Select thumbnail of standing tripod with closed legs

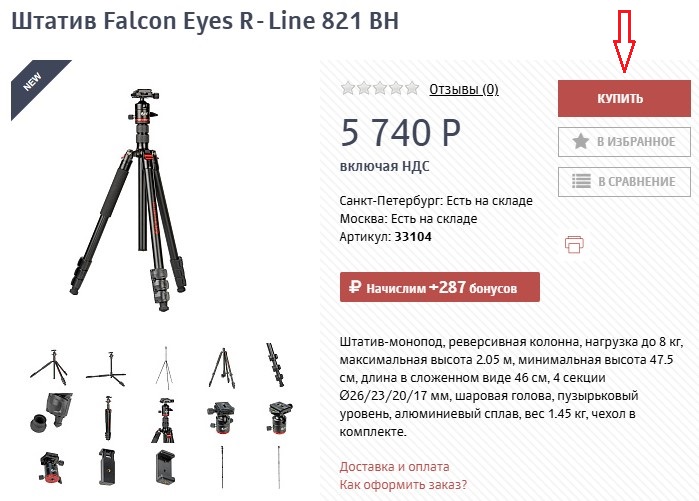point(219,365)
